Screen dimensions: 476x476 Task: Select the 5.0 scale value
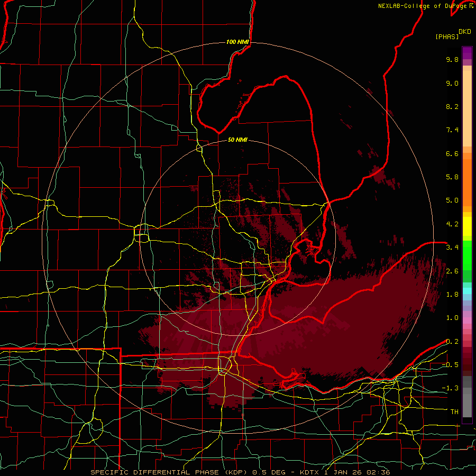(x=452, y=200)
